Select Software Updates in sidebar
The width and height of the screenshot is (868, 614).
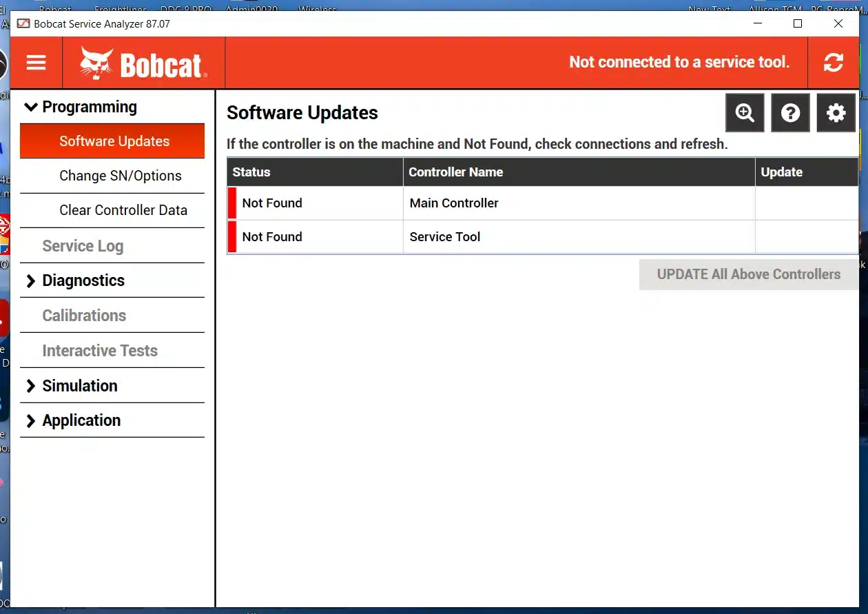click(114, 141)
